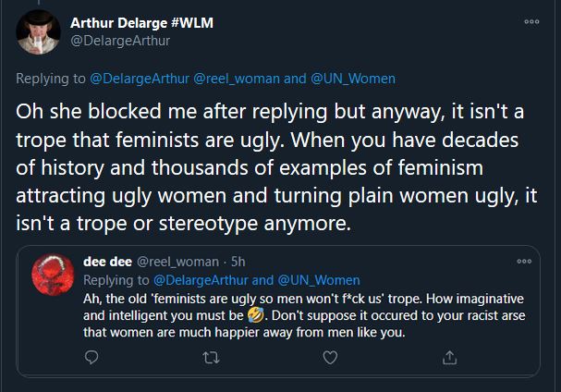Open more options on dee dee's tweet

click(x=524, y=263)
